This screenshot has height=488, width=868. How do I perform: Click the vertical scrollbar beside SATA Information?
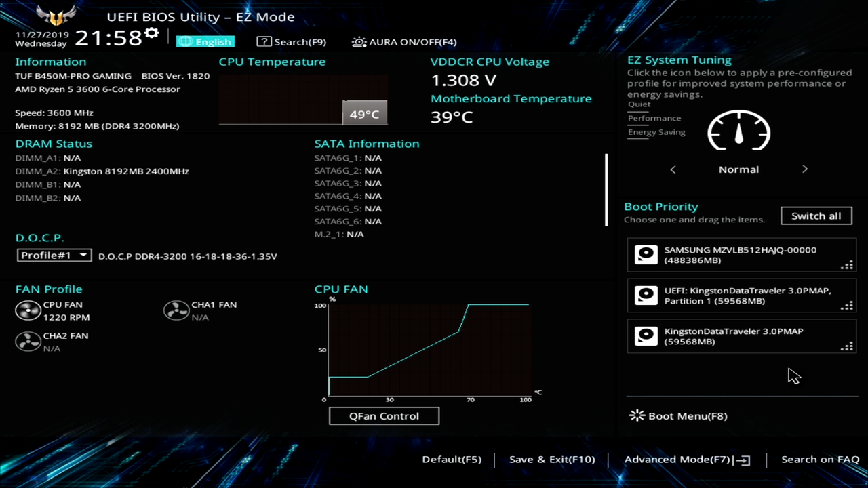tap(606, 190)
